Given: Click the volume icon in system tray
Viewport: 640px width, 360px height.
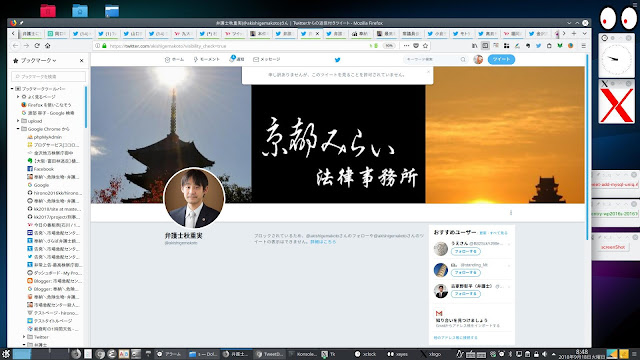Looking at the screenshot, I should coord(544,354).
